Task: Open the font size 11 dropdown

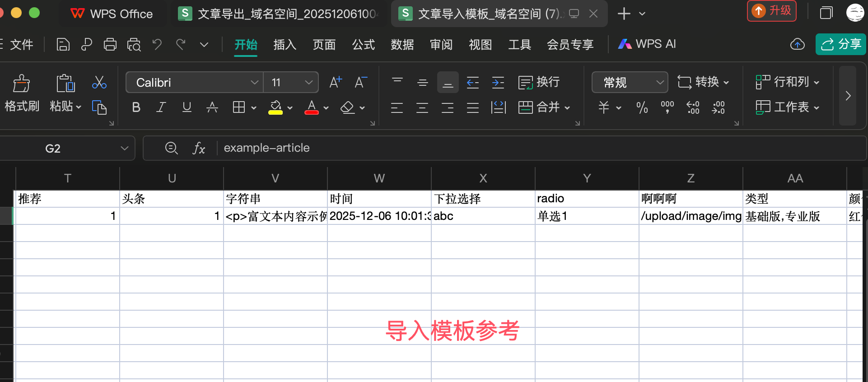Action: click(x=309, y=83)
